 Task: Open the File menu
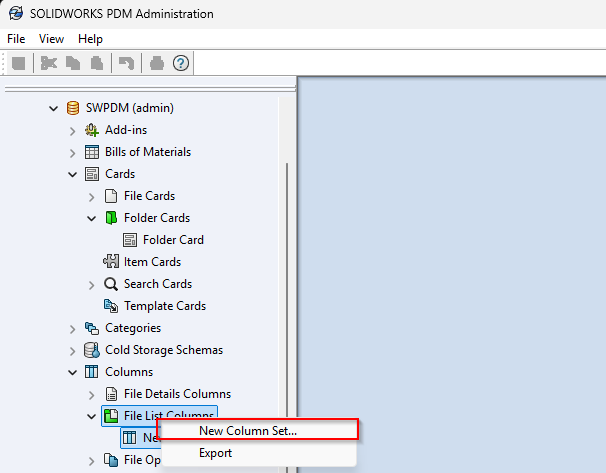(x=16, y=39)
